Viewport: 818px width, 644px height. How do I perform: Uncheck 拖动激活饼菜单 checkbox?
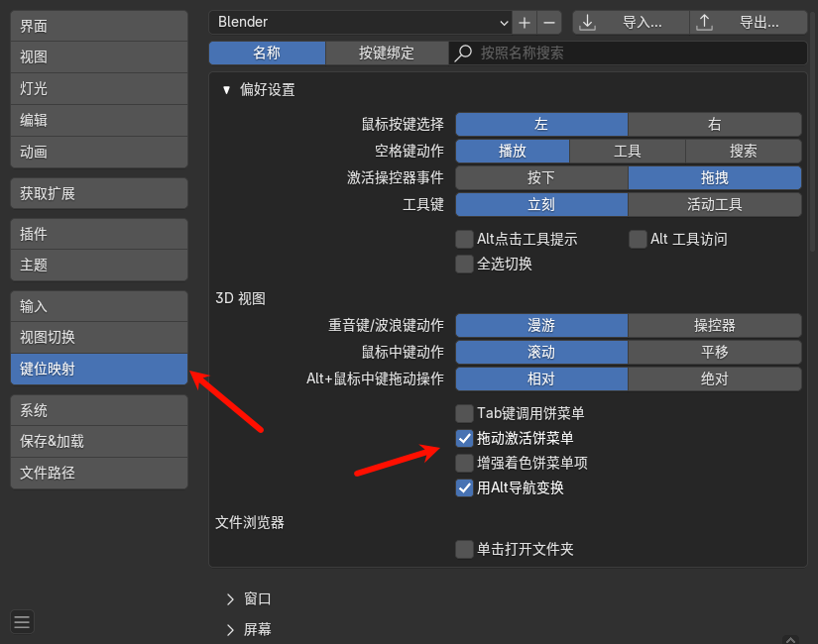(464, 438)
